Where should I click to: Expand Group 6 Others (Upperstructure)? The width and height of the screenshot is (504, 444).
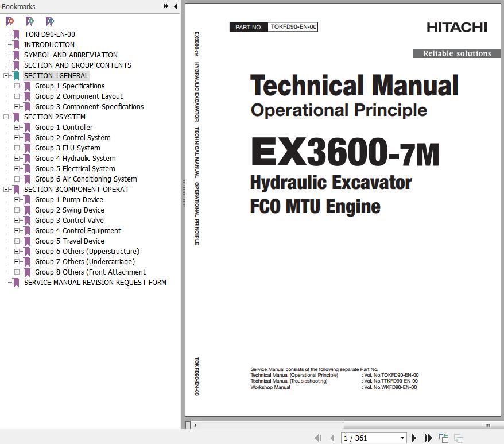tap(17, 251)
